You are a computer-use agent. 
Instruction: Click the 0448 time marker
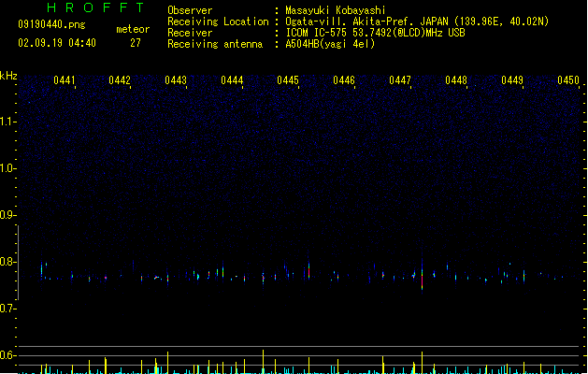pyautogui.click(x=456, y=80)
